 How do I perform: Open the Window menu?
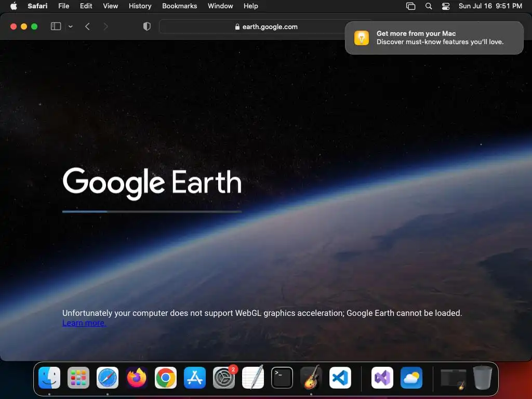[220, 6]
